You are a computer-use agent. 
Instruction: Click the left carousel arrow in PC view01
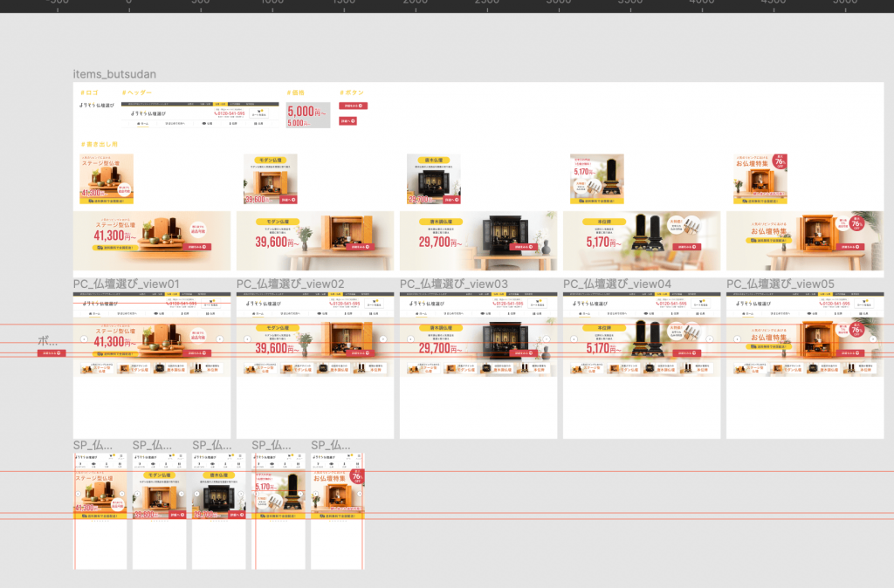click(x=84, y=339)
